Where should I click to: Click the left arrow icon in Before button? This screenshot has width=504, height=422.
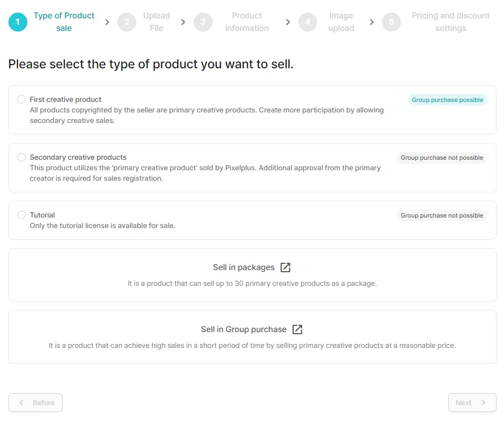click(x=22, y=403)
